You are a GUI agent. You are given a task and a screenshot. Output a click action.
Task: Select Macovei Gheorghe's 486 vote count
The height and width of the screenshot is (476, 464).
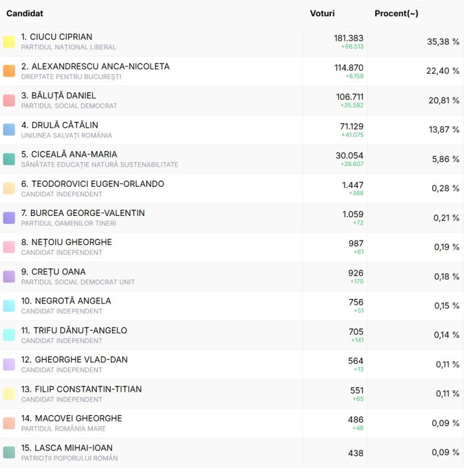click(355, 420)
